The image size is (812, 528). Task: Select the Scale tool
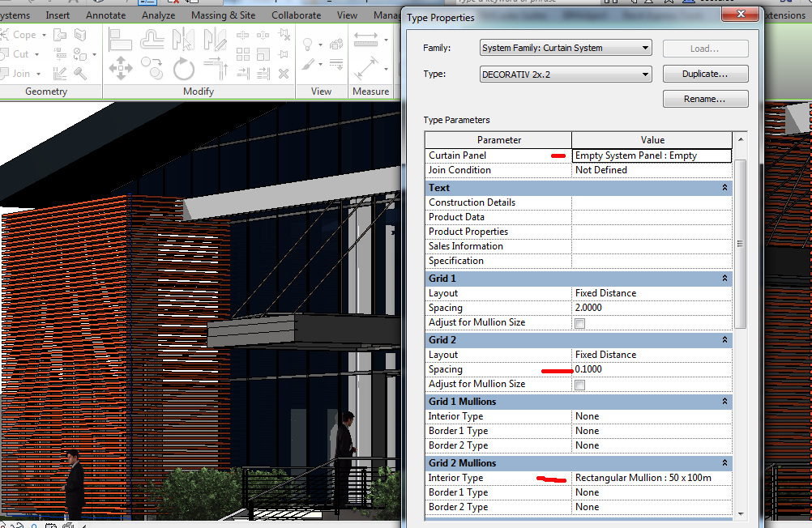point(263,54)
